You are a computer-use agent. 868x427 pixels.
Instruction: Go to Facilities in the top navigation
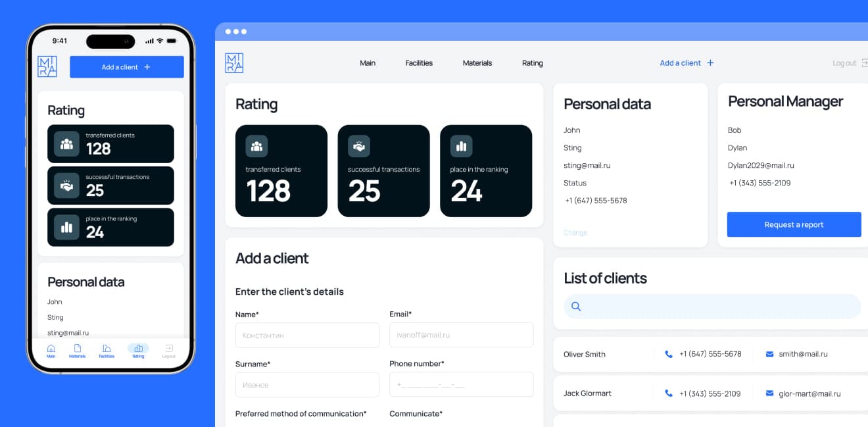click(x=419, y=63)
